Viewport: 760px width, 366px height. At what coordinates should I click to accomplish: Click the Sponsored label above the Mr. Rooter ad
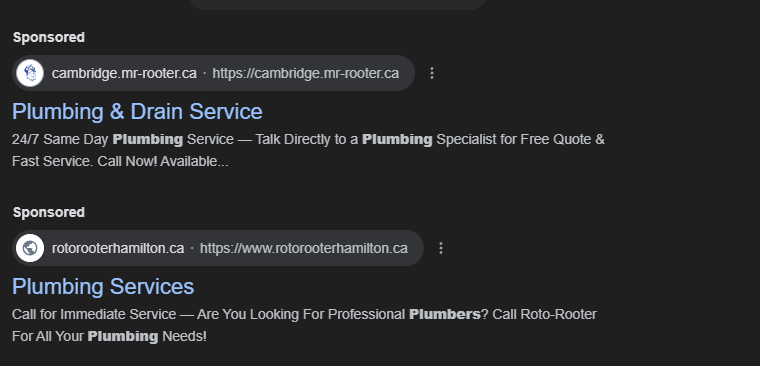(49, 37)
